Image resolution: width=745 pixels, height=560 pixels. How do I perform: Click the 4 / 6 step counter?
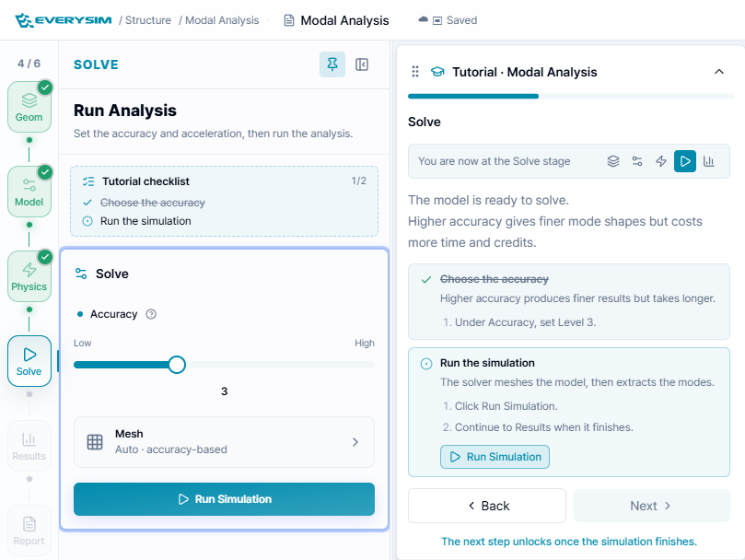tap(29, 64)
